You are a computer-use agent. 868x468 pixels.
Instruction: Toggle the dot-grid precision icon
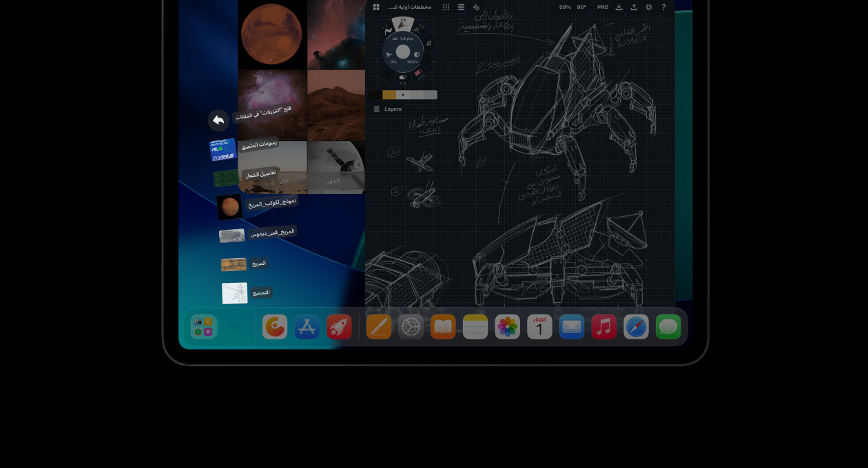tap(446, 7)
